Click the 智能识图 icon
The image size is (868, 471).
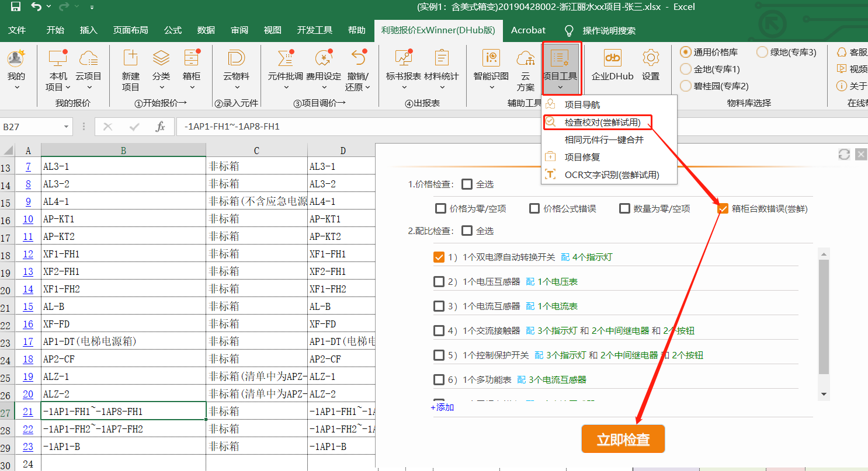[491, 58]
